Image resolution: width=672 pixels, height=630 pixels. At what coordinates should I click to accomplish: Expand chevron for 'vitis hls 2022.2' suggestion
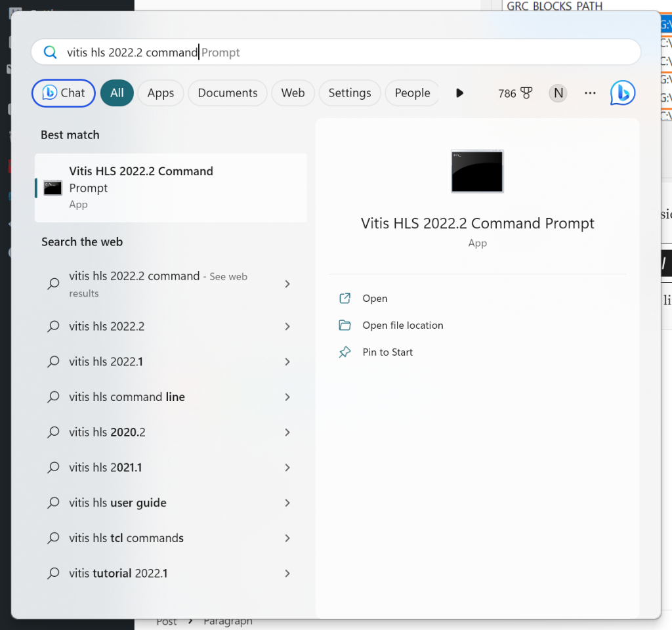(287, 327)
